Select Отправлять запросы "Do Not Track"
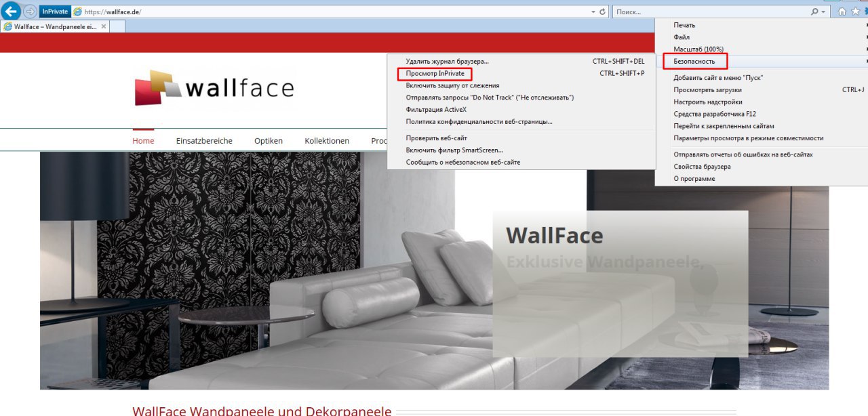 point(521,98)
